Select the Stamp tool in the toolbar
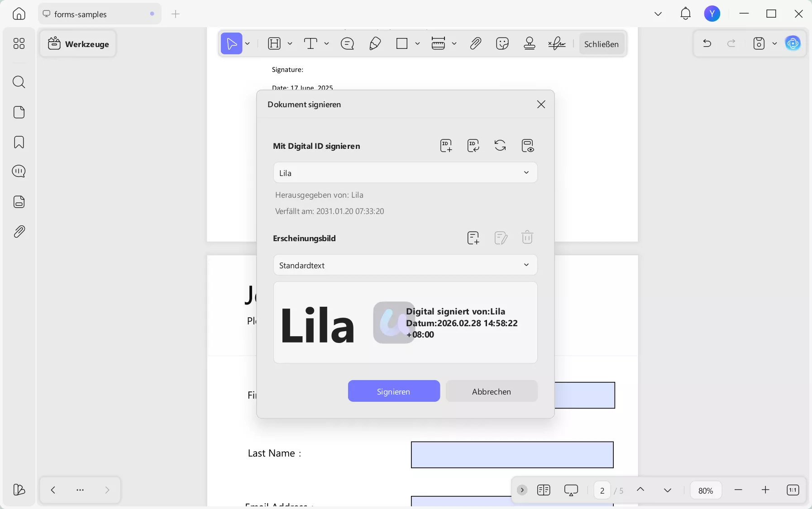 coord(529,43)
